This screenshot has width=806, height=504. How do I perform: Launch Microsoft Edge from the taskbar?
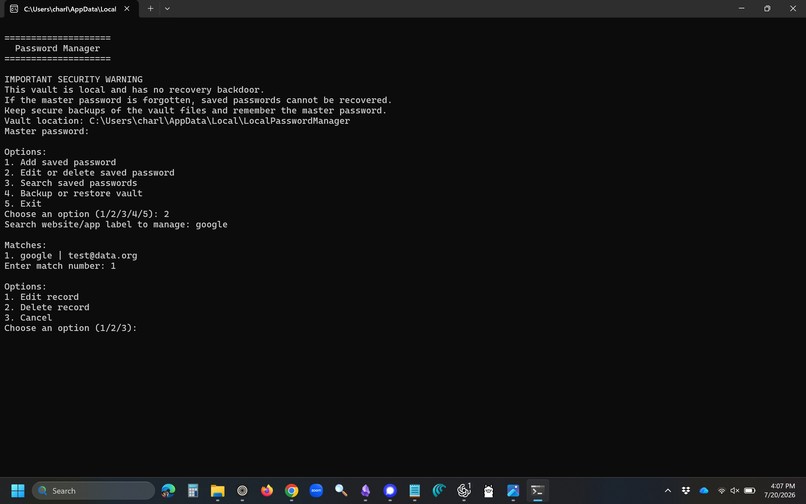(168, 491)
